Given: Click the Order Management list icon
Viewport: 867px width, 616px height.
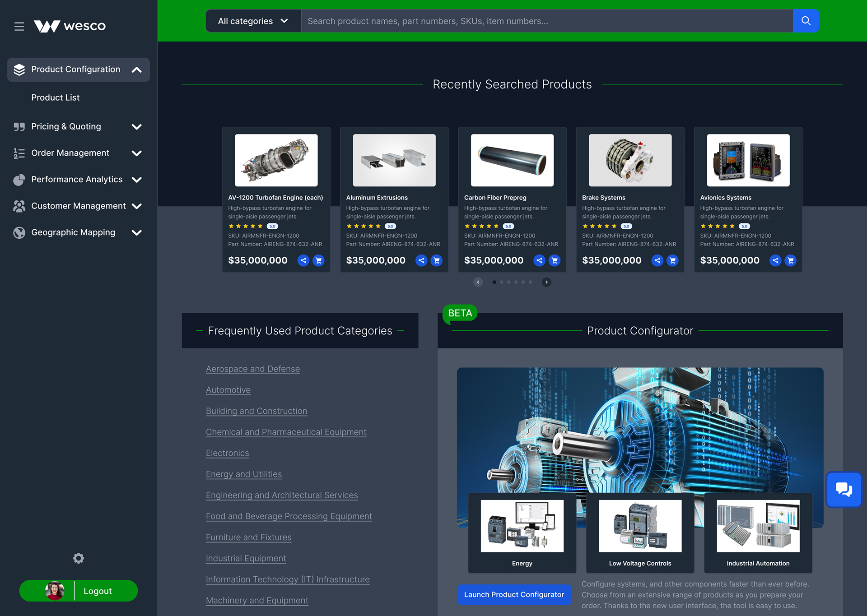Looking at the screenshot, I should coord(19,153).
